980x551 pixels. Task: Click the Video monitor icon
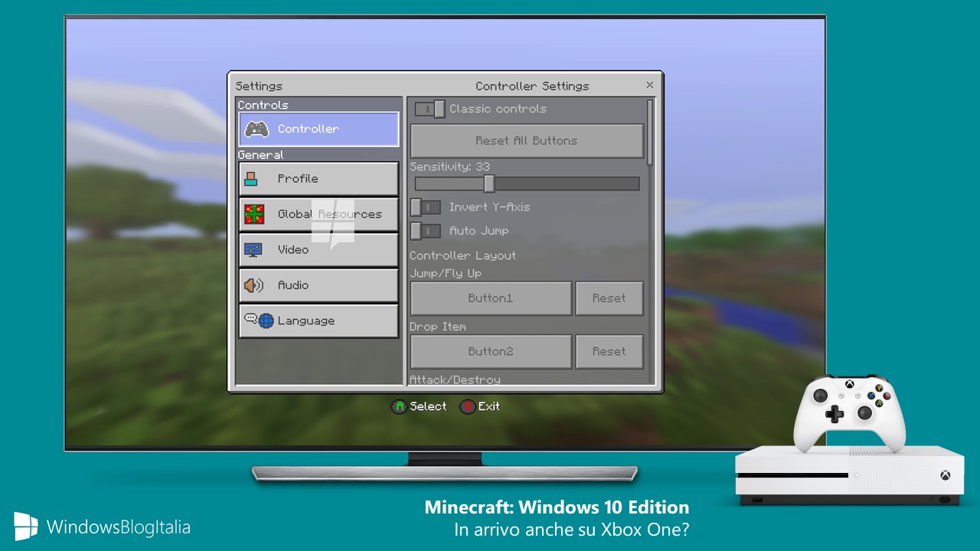253,249
